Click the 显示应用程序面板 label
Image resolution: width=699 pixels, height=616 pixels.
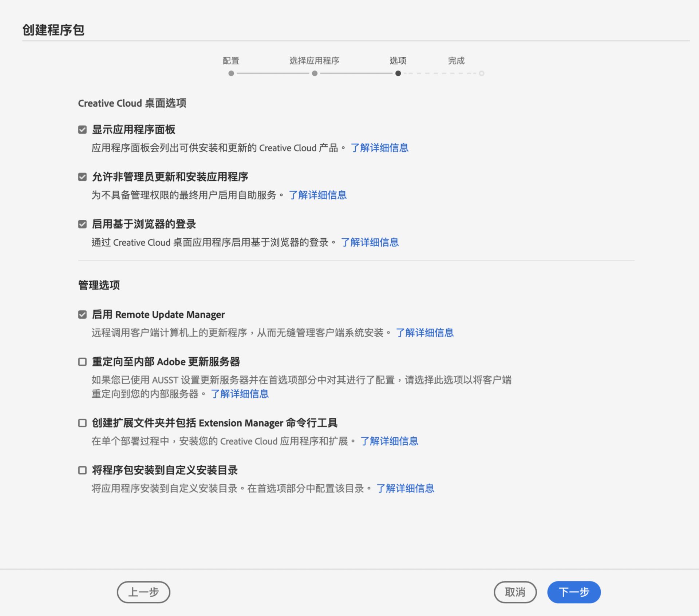[x=134, y=130]
